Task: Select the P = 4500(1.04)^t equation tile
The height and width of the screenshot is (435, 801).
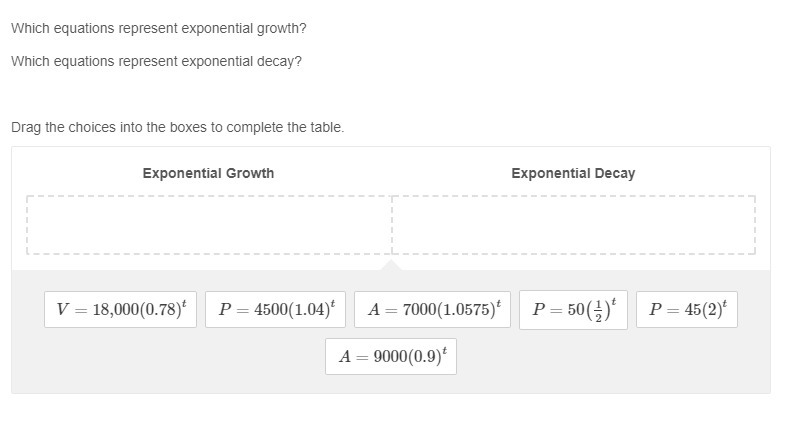Action: click(x=275, y=309)
